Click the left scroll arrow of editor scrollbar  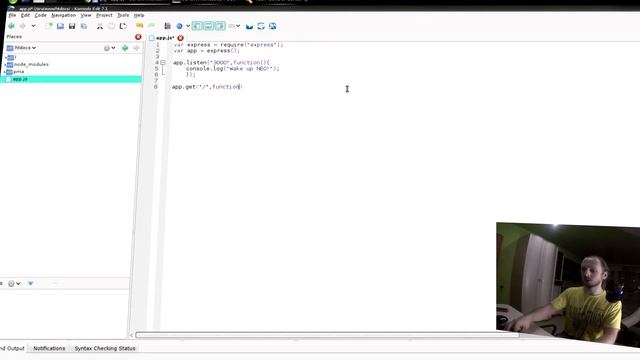click(131, 335)
